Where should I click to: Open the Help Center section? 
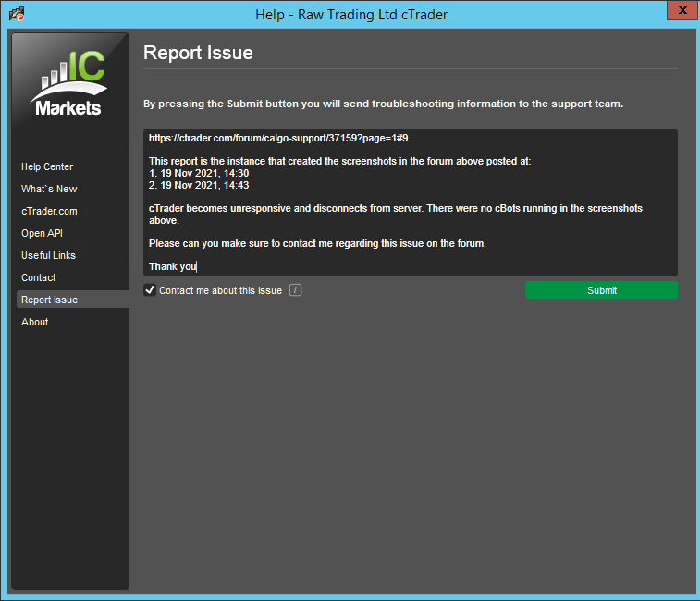(x=47, y=166)
